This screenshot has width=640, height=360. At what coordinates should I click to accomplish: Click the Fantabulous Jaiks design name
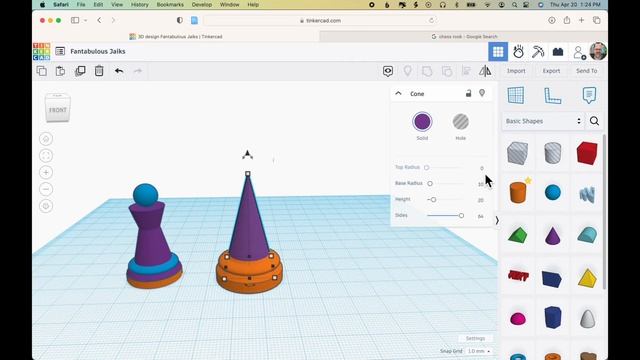[x=98, y=51]
